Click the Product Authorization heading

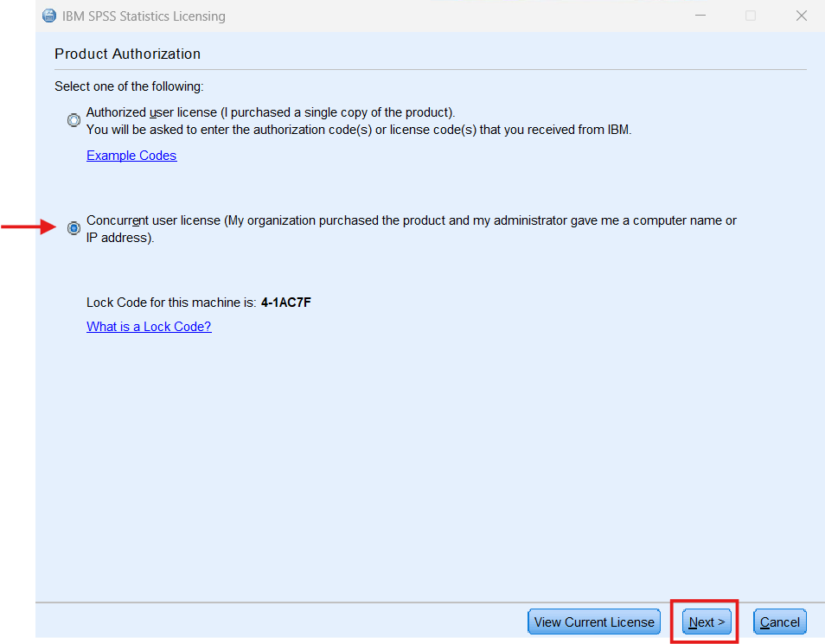pyautogui.click(x=127, y=54)
